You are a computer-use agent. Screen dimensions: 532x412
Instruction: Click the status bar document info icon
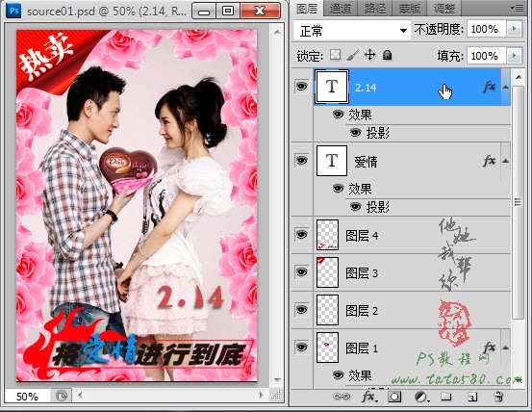(x=61, y=396)
